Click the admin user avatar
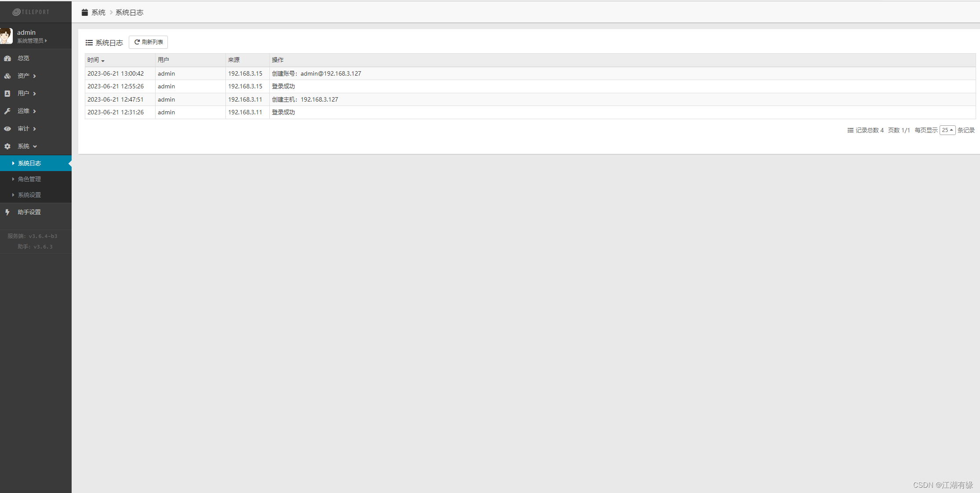Viewport: 980px width, 493px height. (6, 36)
